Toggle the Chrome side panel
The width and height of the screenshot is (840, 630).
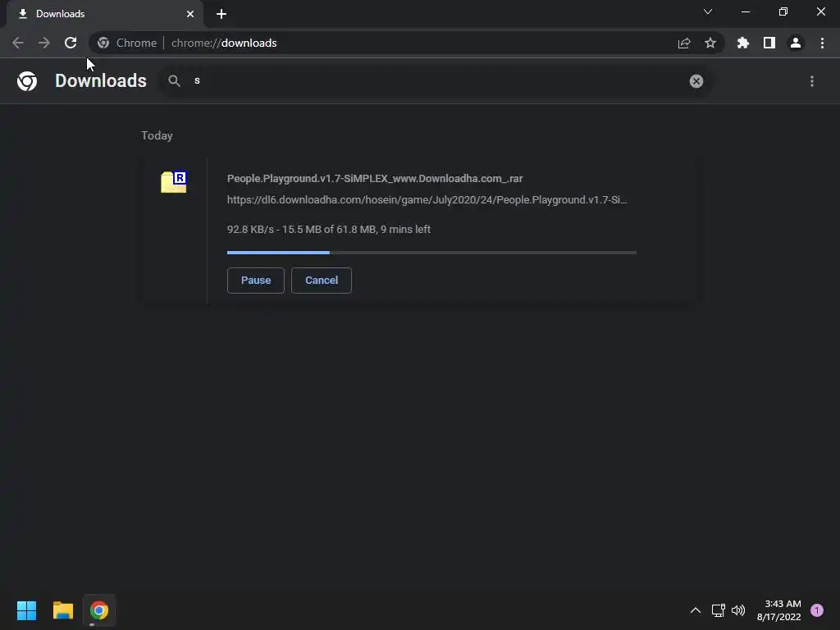(769, 43)
